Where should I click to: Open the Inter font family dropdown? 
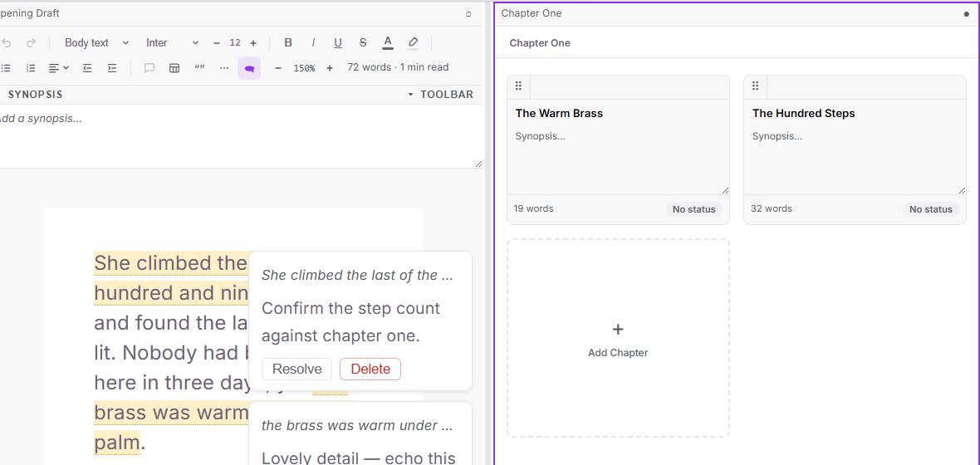click(172, 43)
